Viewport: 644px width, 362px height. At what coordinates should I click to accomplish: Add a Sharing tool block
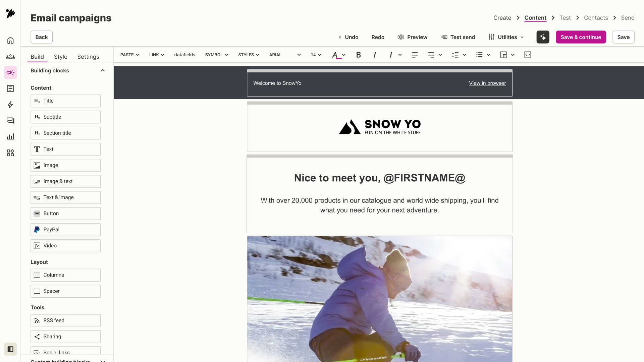click(65, 337)
